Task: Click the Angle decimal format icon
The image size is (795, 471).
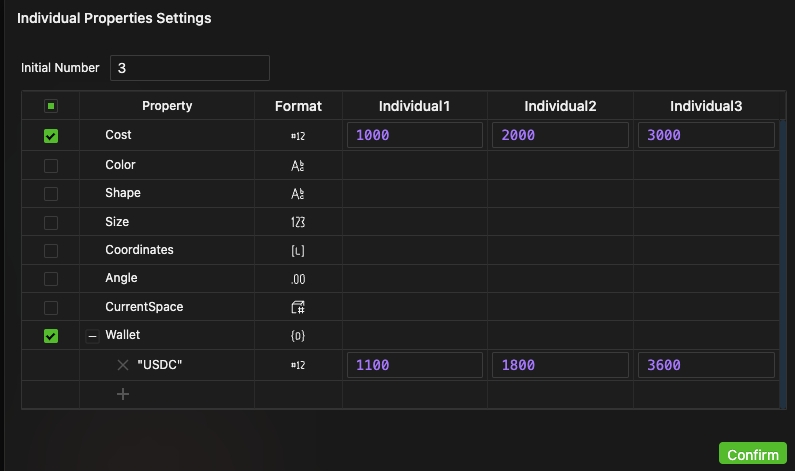Action: click(x=297, y=278)
